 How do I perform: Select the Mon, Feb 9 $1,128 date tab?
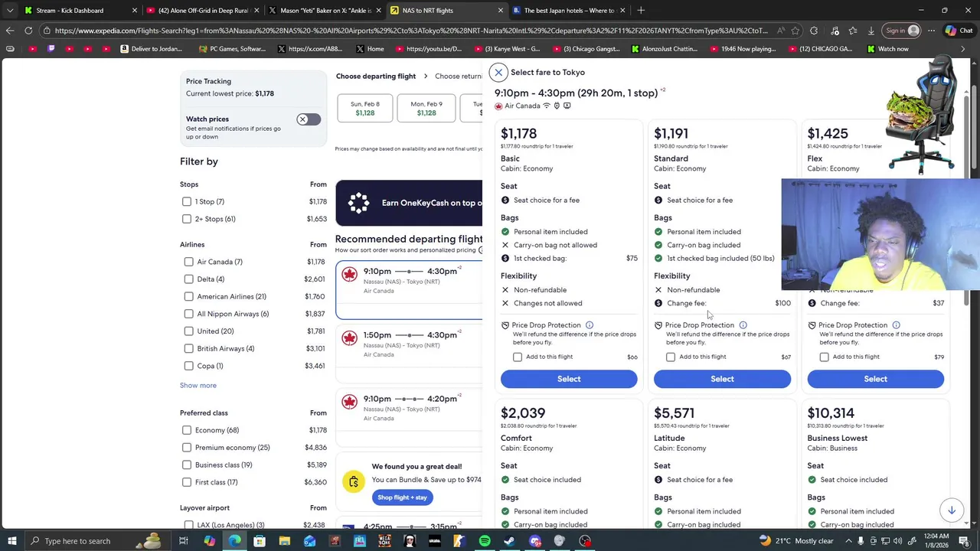(x=426, y=109)
